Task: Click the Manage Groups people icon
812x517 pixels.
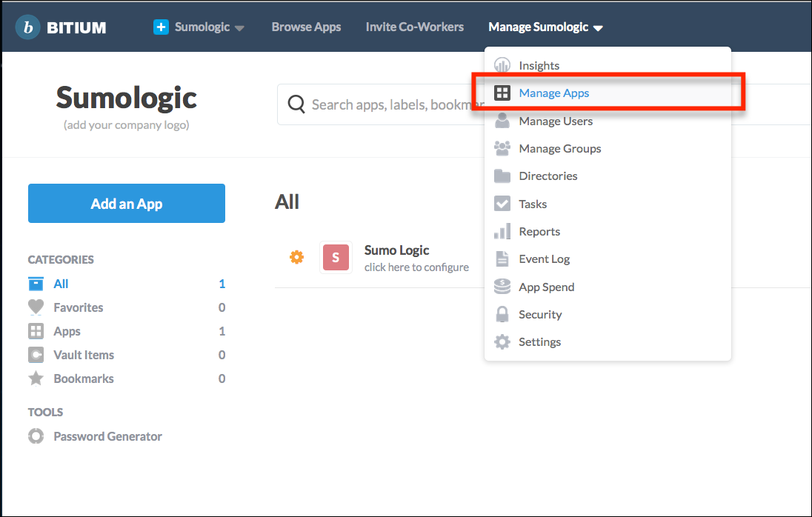Action: click(502, 148)
